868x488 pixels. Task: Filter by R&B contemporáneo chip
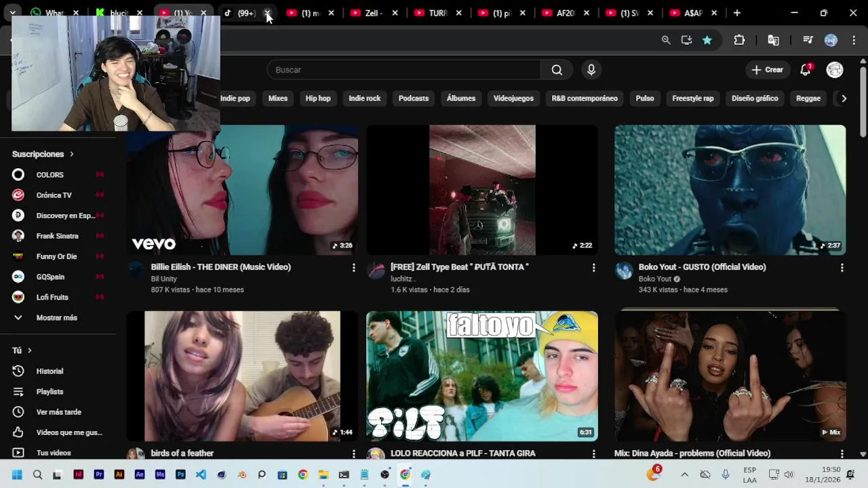585,98
